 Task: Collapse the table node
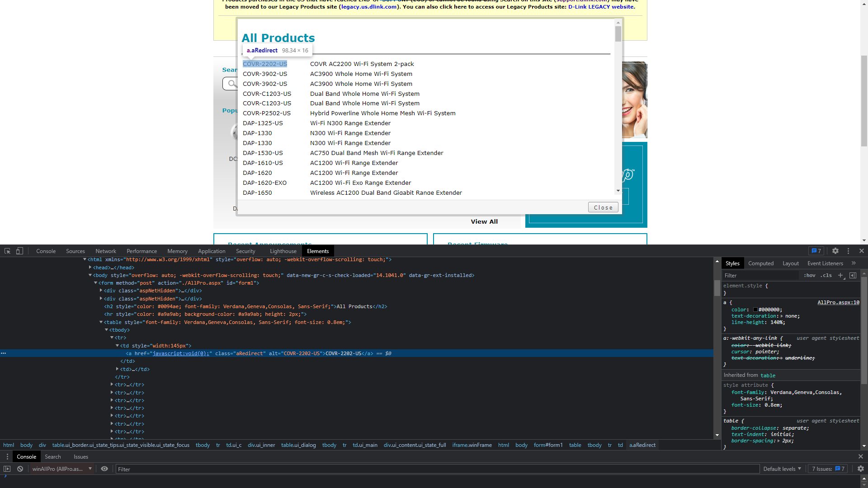click(101, 322)
